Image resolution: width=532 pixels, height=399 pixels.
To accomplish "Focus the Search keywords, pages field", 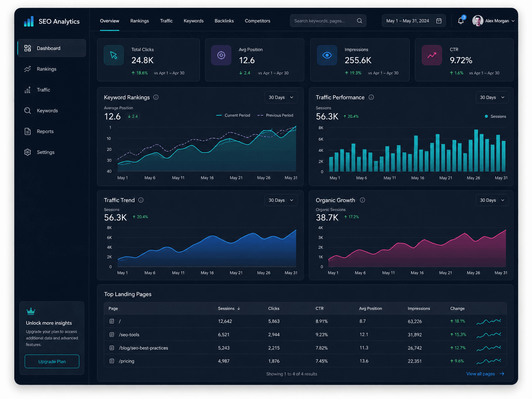I will 328,21.
